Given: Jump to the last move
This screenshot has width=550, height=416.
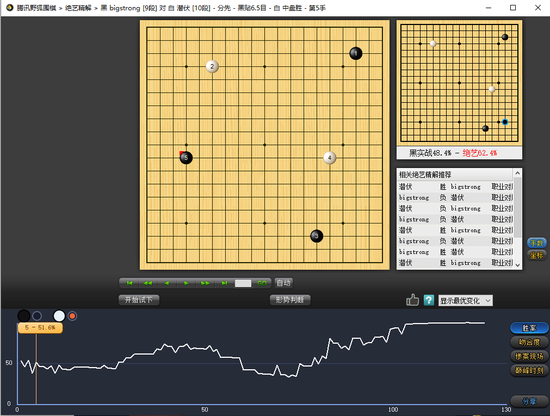Looking at the screenshot, I should pyautogui.click(x=224, y=283).
